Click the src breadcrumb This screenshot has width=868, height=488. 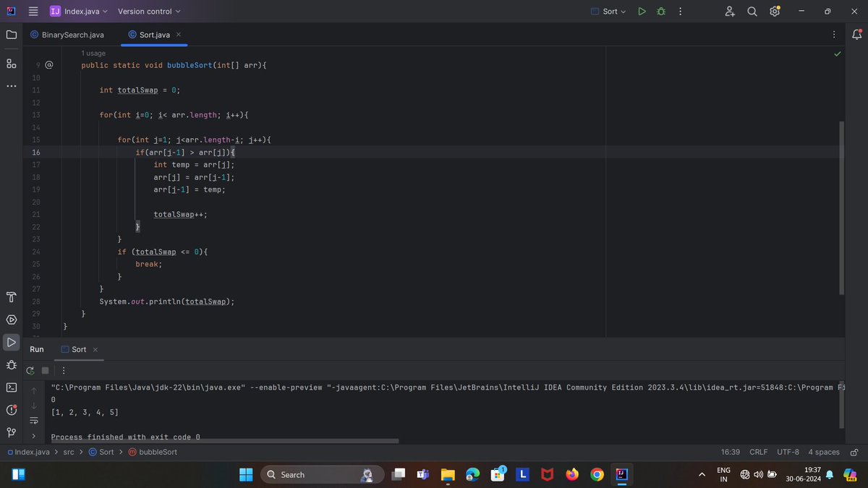pos(68,452)
